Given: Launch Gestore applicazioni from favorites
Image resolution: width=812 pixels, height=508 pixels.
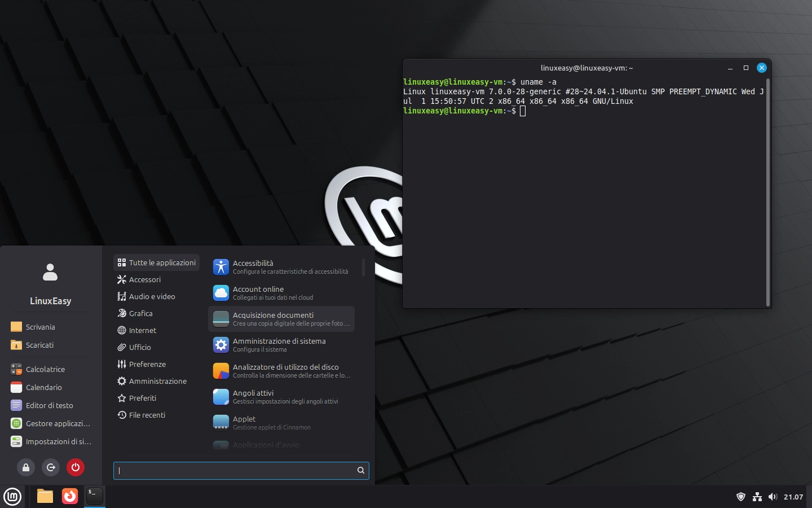Looking at the screenshot, I should click(50, 423).
